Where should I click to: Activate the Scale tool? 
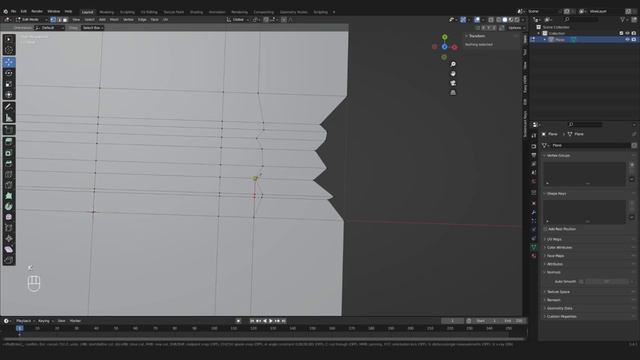[x=9, y=84]
